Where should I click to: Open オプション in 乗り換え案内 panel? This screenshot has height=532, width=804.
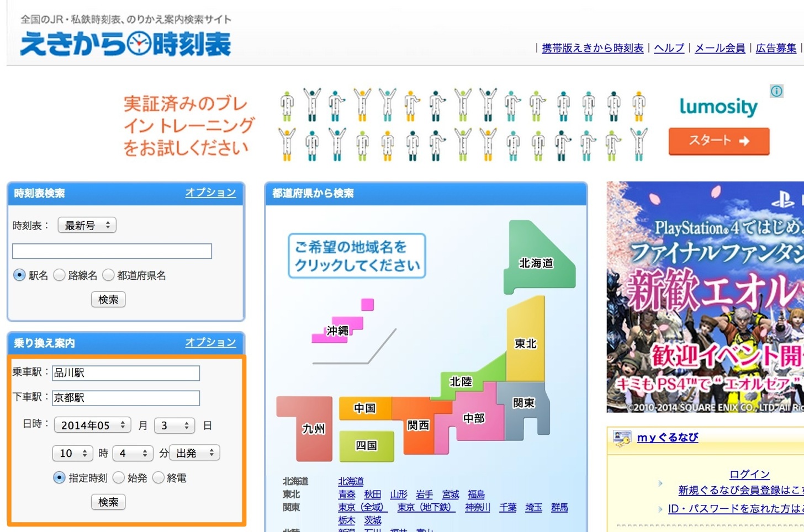pyautogui.click(x=210, y=342)
